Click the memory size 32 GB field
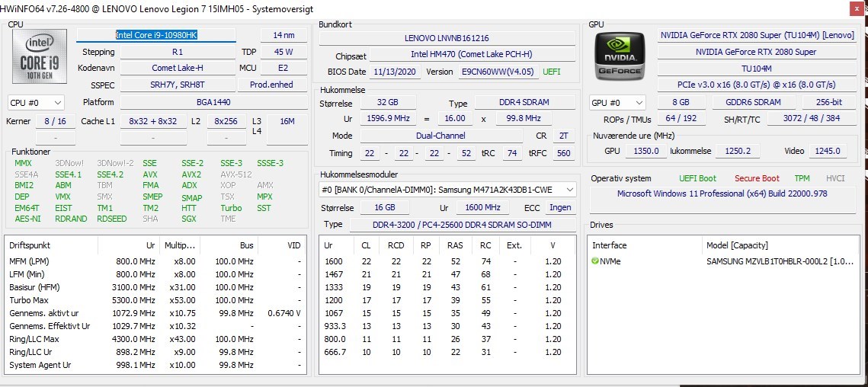Viewport: 868px width, 387px height. tap(387, 102)
